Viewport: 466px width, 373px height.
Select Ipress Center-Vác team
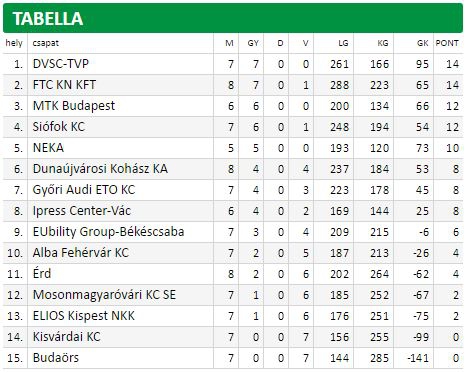pos(82,211)
